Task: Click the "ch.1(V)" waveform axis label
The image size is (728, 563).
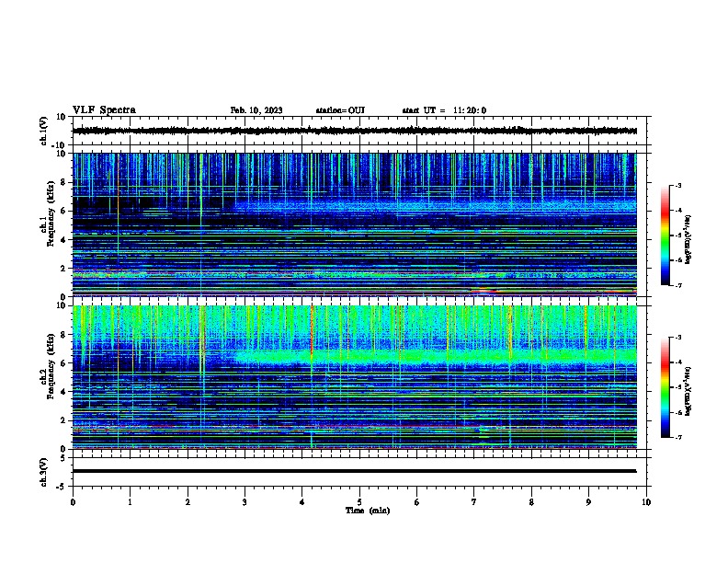Action: tap(44, 131)
